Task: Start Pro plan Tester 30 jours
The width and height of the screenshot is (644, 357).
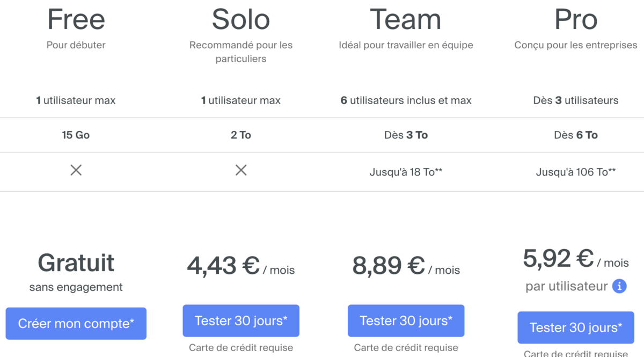Action: pyautogui.click(x=576, y=327)
